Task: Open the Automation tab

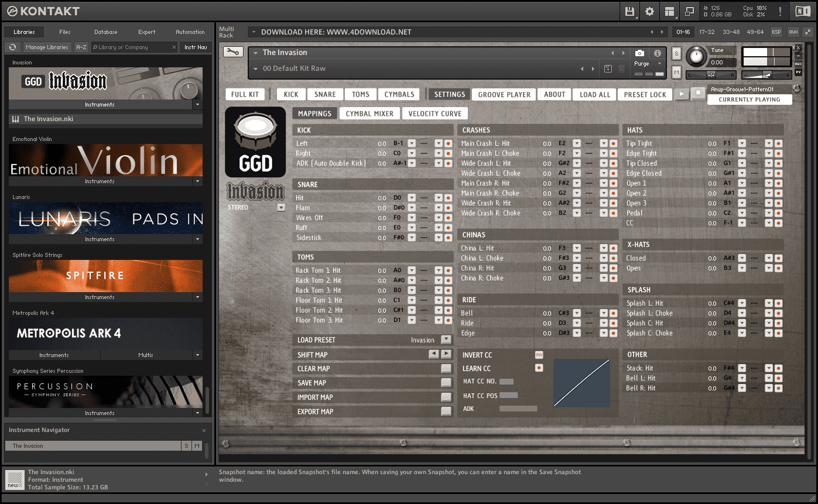Action: 190,32
